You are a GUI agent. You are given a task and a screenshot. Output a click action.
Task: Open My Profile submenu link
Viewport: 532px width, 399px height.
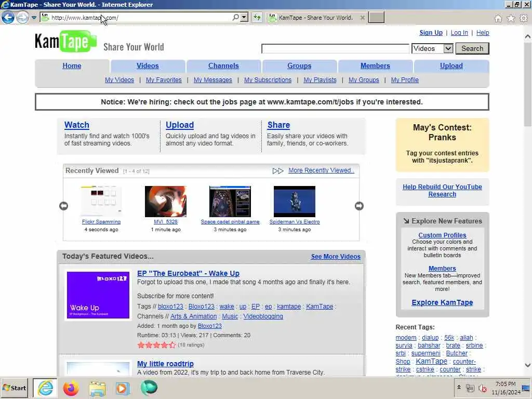pos(405,79)
